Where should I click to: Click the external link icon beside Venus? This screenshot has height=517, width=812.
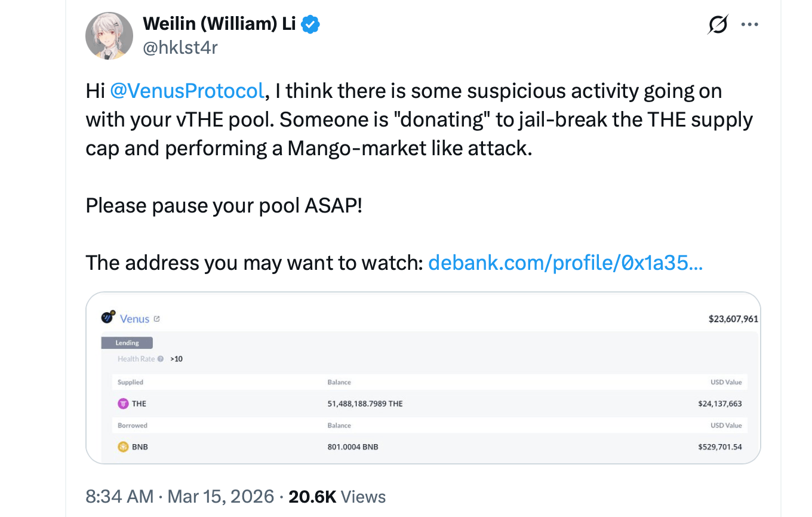[157, 319]
